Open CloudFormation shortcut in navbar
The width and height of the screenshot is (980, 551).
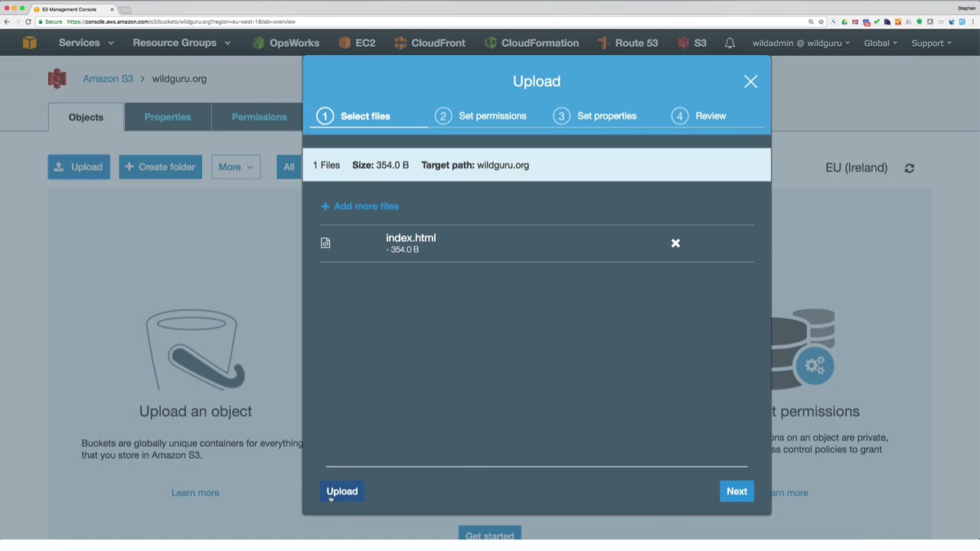(531, 43)
